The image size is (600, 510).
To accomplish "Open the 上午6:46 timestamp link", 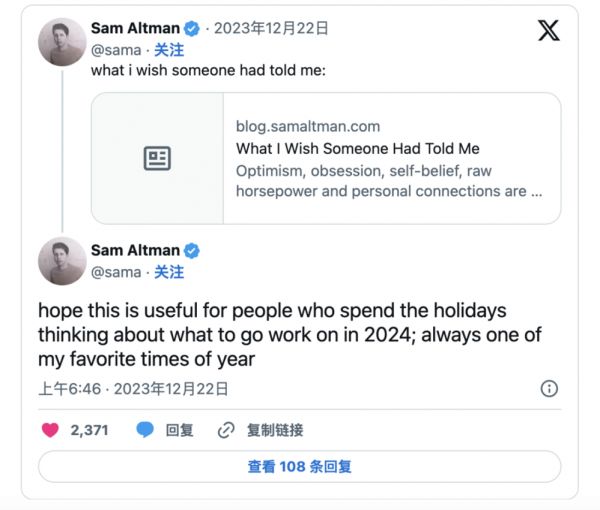I will 72,389.
